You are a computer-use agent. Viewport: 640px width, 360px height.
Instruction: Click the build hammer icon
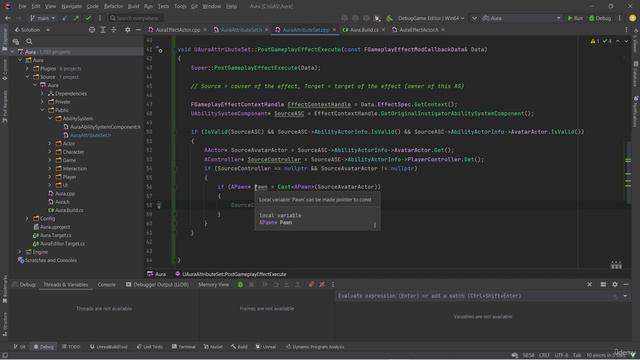tap(389, 18)
